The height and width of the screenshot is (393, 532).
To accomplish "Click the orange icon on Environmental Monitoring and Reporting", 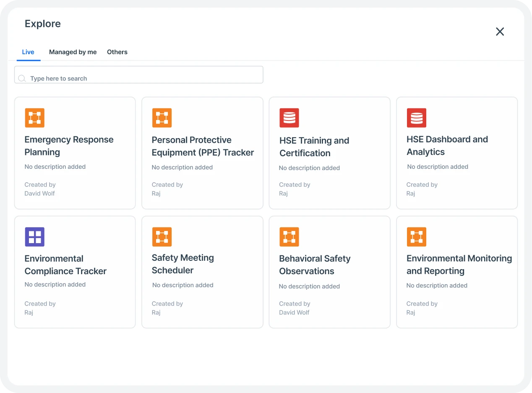I will 417,237.
